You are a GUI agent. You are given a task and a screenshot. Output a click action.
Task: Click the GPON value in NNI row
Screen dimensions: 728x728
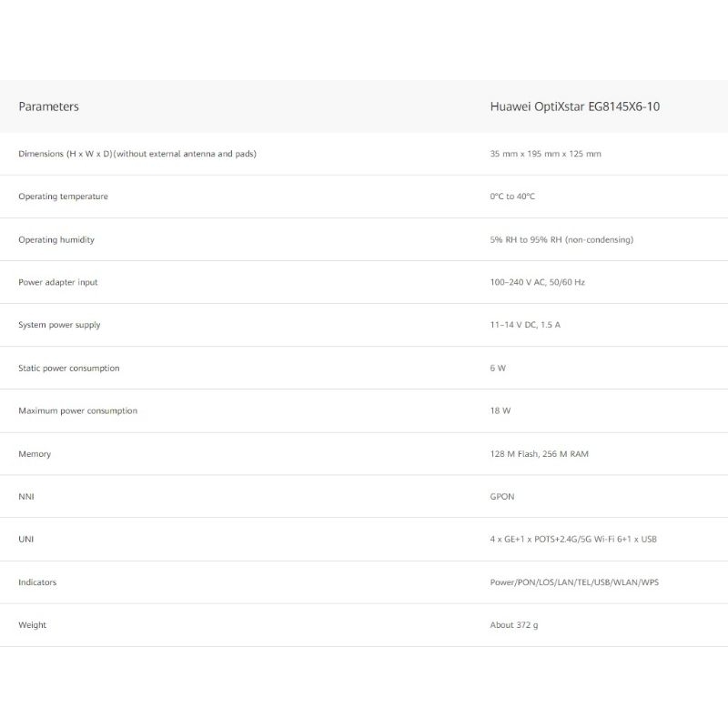[x=502, y=497]
